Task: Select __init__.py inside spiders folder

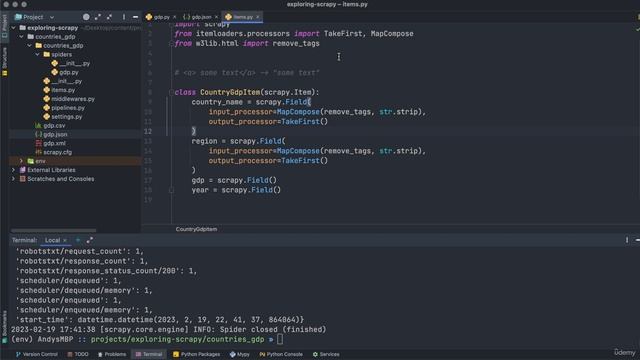Action: pyautogui.click(x=71, y=63)
